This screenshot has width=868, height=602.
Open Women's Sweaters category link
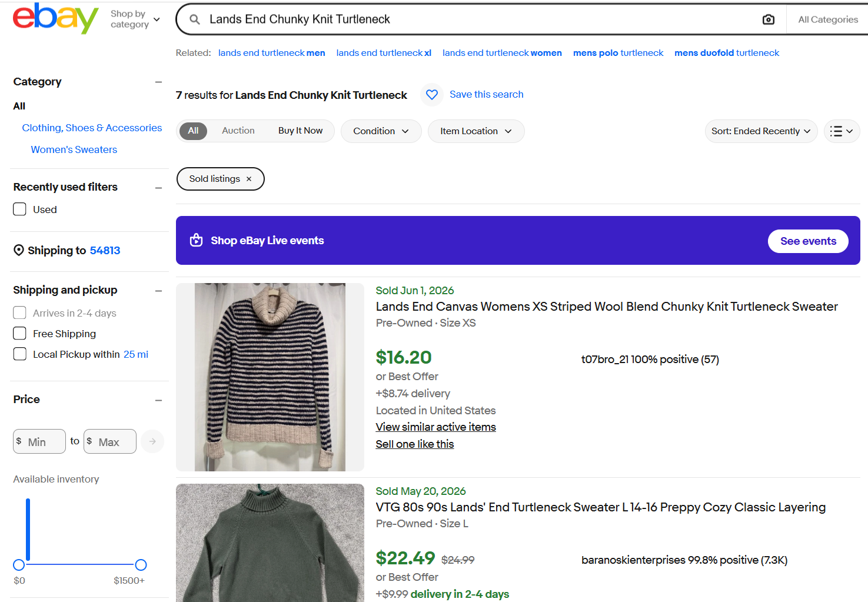(74, 149)
